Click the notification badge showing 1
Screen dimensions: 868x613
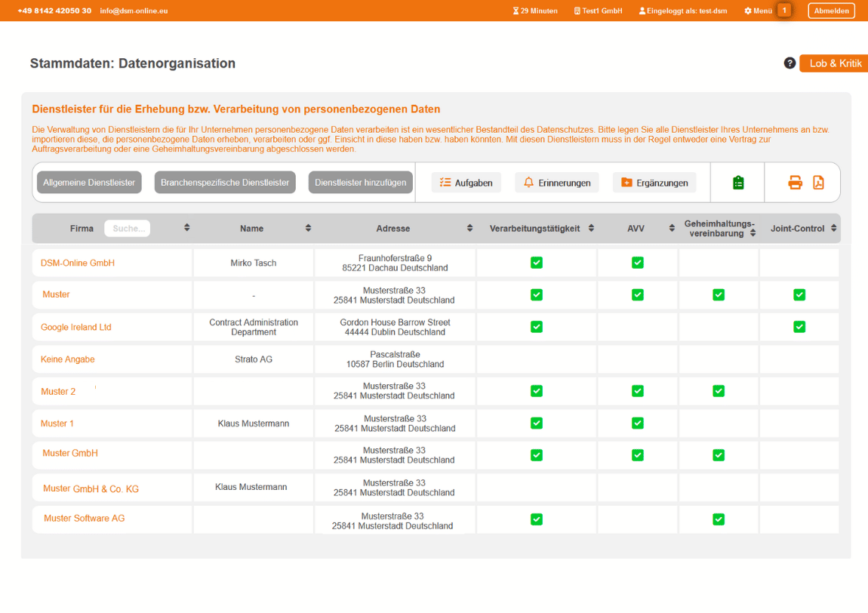784,11
